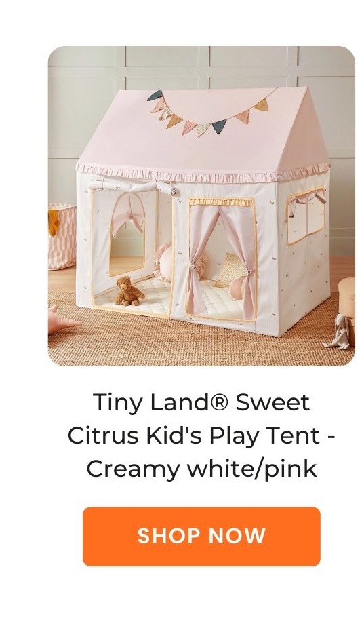Click the round wooden box beside the tent
The width and height of the screenshot is (364, 643).
[x=347, y=297]
